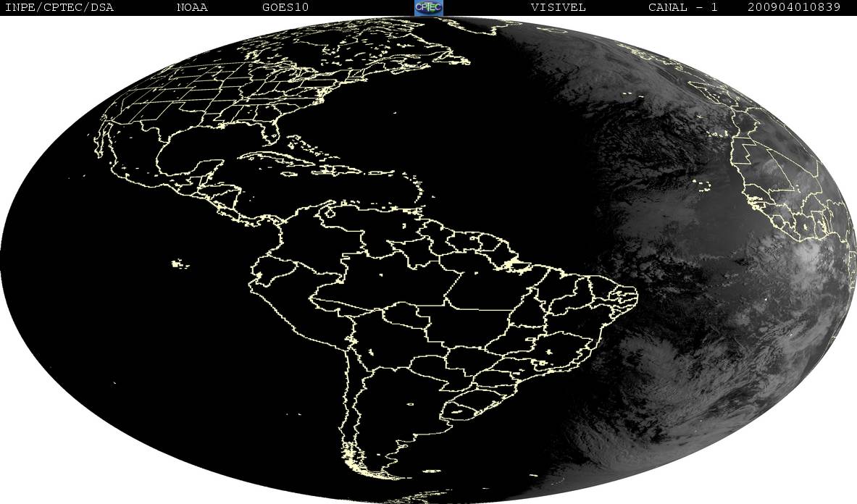Click the Florida peninsula on the map
857x504 pixels.
pos(271,132)
